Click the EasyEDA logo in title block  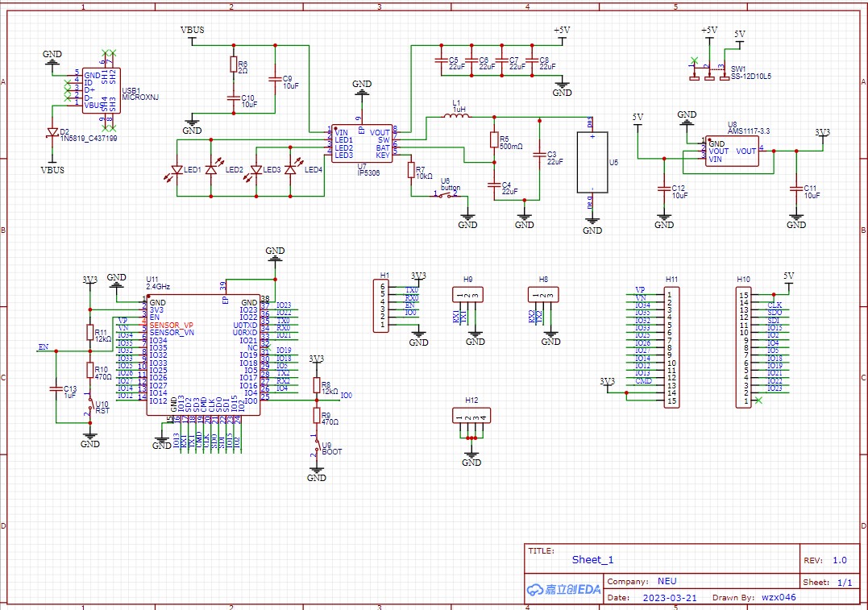564,589
